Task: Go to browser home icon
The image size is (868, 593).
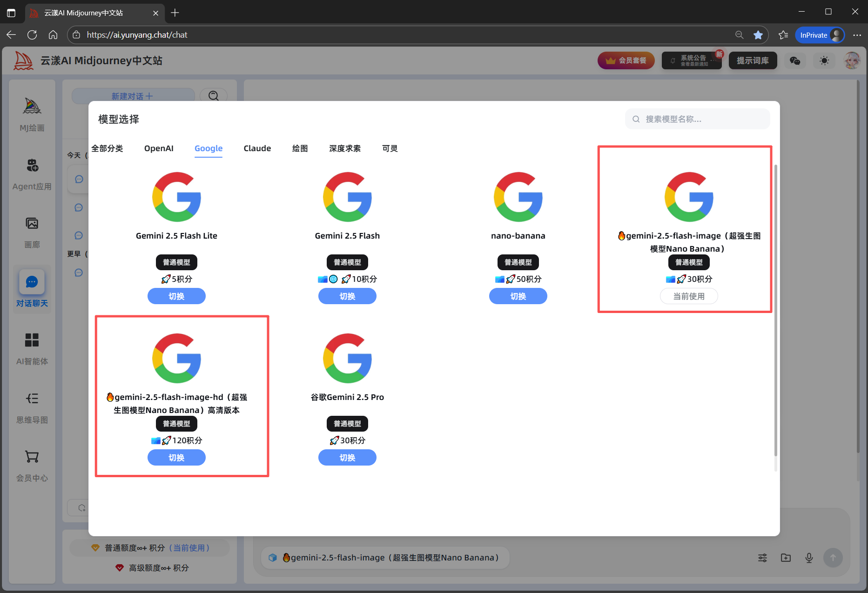Action: (x=53, y=35)
